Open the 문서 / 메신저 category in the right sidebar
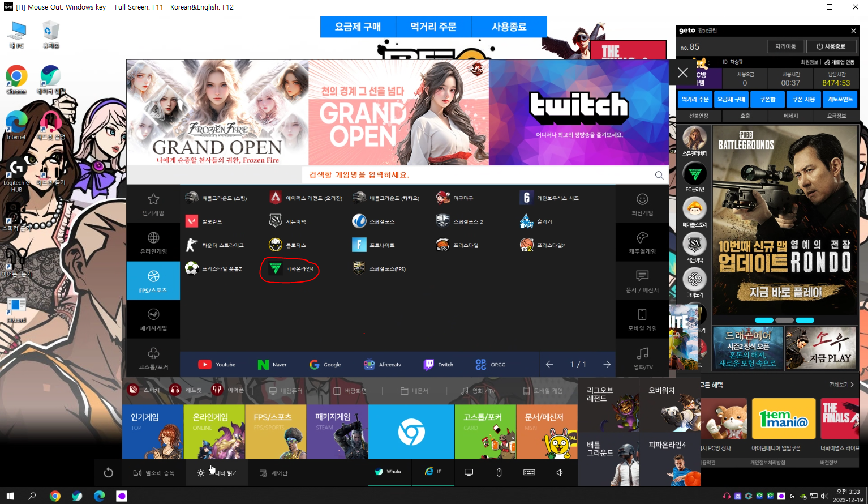Viewport: 868px width, 504px height. coord(642,281)
